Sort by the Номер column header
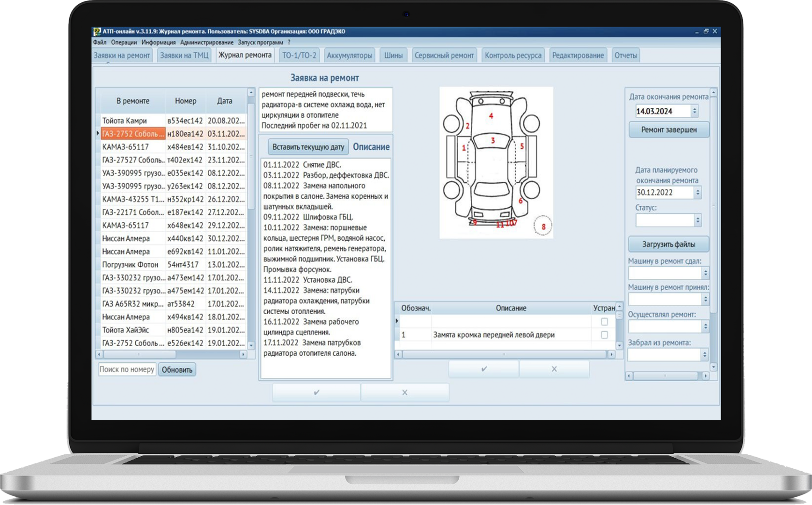The width and height of the screenshot is (812, 505). (186, 101)
